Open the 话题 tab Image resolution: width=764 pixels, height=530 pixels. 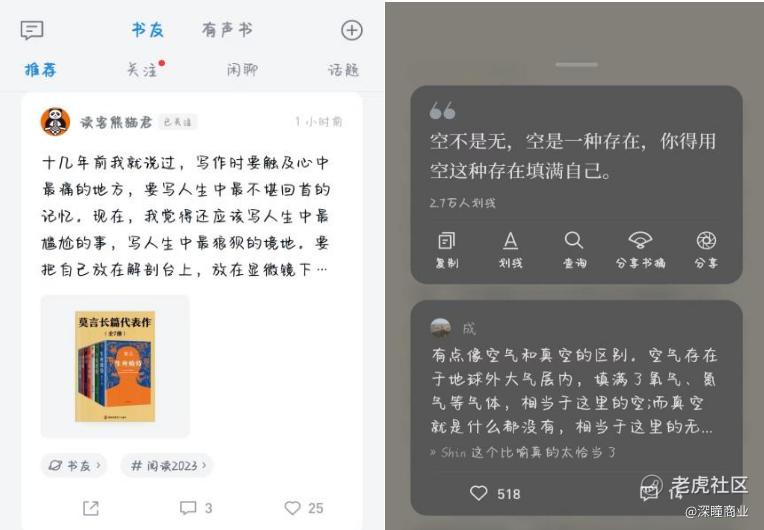343,70
